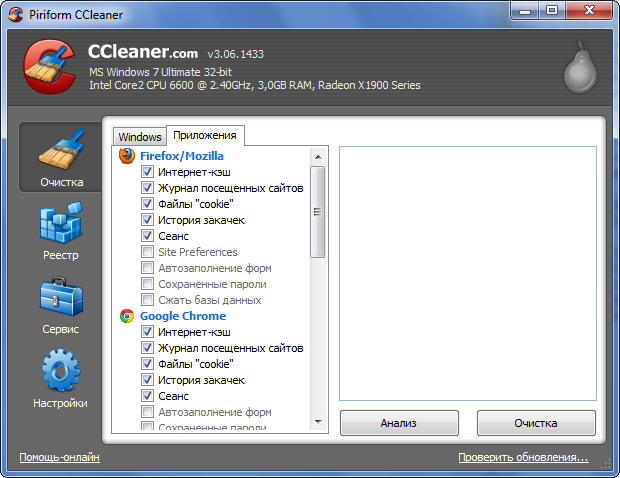This screenshot has width=620, height=478.
Task: Select the Firefox/Mozilla group heading
Action: pos(181,156)
